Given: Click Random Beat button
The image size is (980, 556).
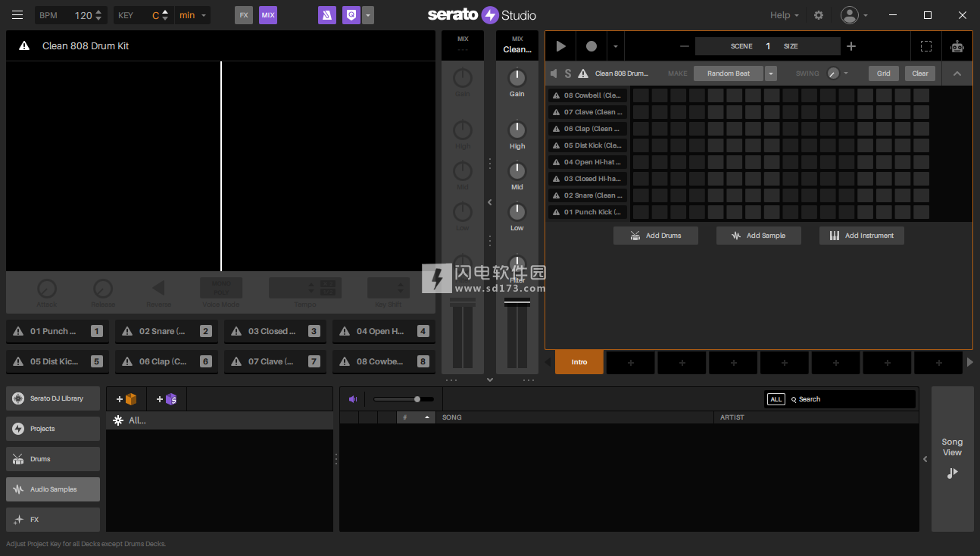Looking at the screenshot, I should 729,73.
